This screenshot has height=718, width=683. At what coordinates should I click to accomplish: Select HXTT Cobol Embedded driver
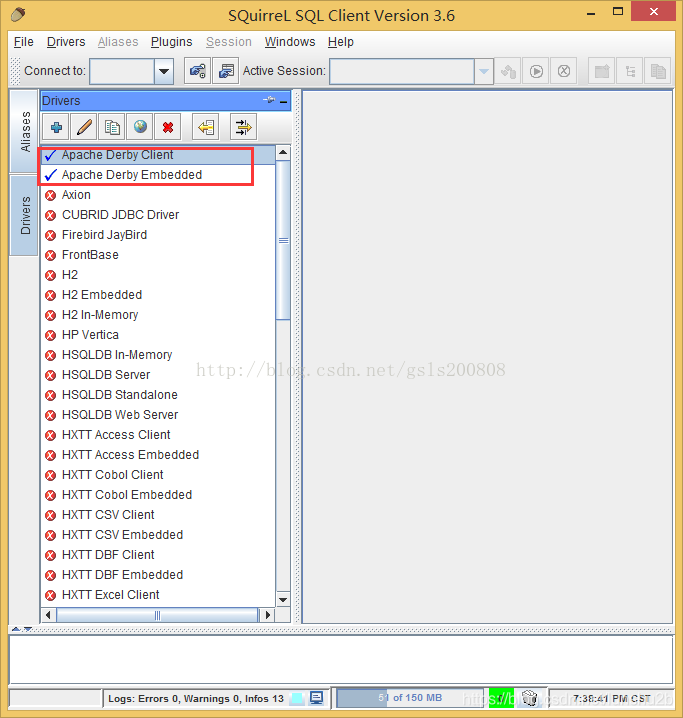pos(158,495)
